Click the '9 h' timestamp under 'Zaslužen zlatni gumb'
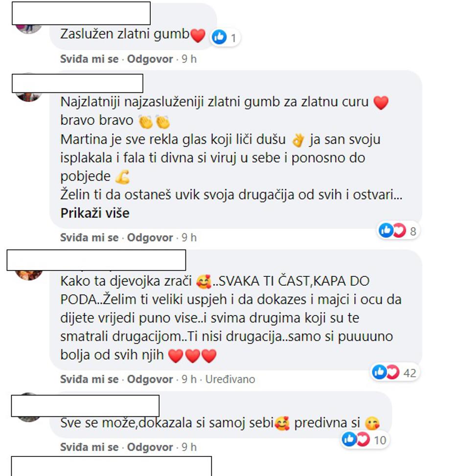Viewport: 460px width, 476px height. point(189,59)
